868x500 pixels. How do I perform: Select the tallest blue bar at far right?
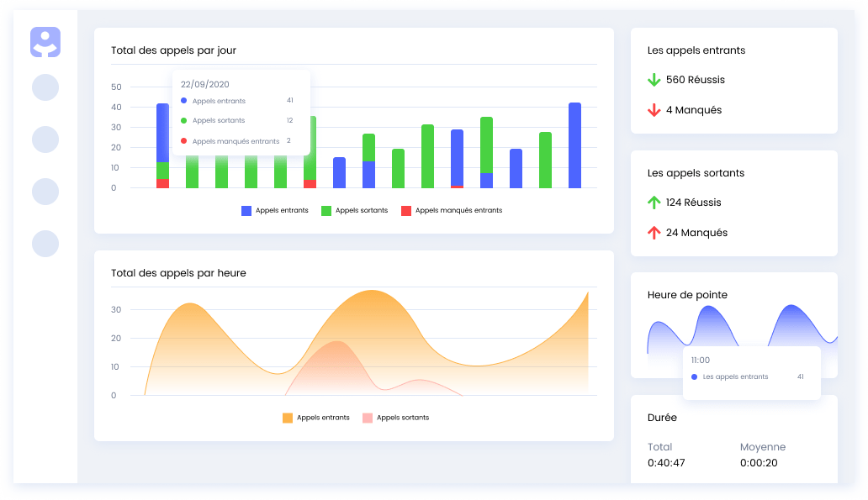tap(575, 145)
